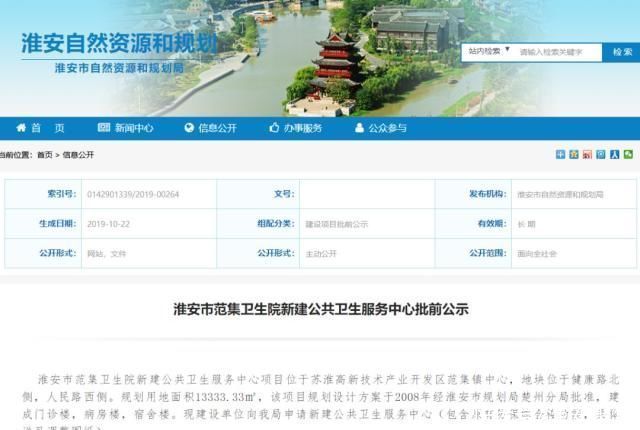This screenshot has width=640, height=430.
Task: Select the 长期 validity value
Action: coord(526,224)
